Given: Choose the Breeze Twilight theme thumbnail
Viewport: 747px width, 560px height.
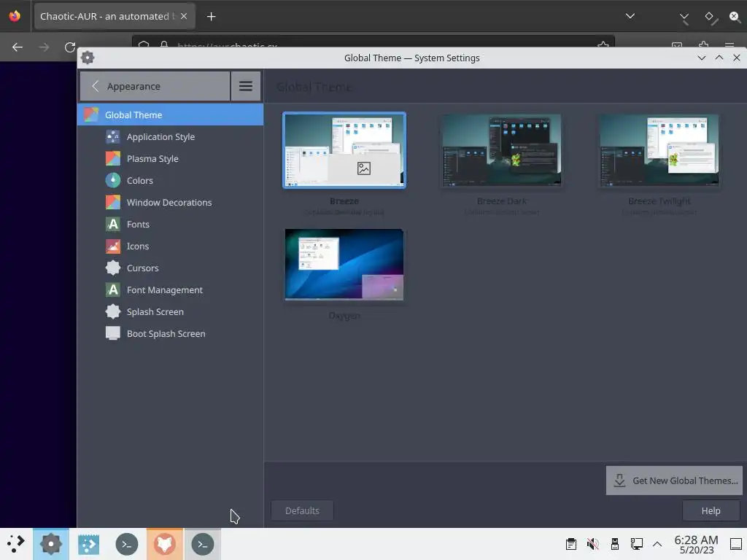Looking at the screenshot, I should pos(659,150).
